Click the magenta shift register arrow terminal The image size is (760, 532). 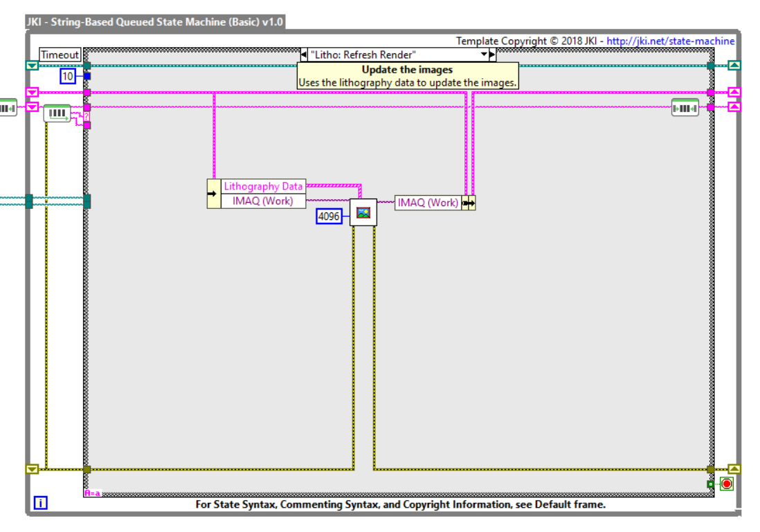tap(31, 91)
